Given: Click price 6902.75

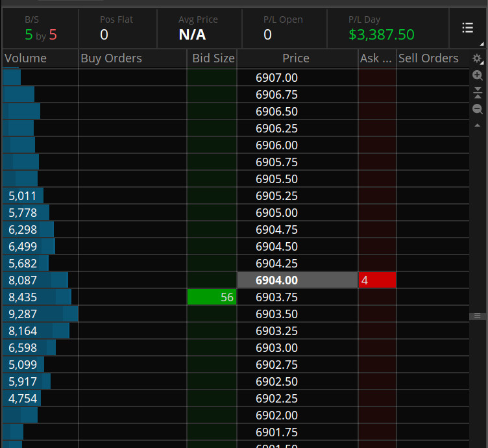Looking at the screenshot, I should (x=276, y=364).
